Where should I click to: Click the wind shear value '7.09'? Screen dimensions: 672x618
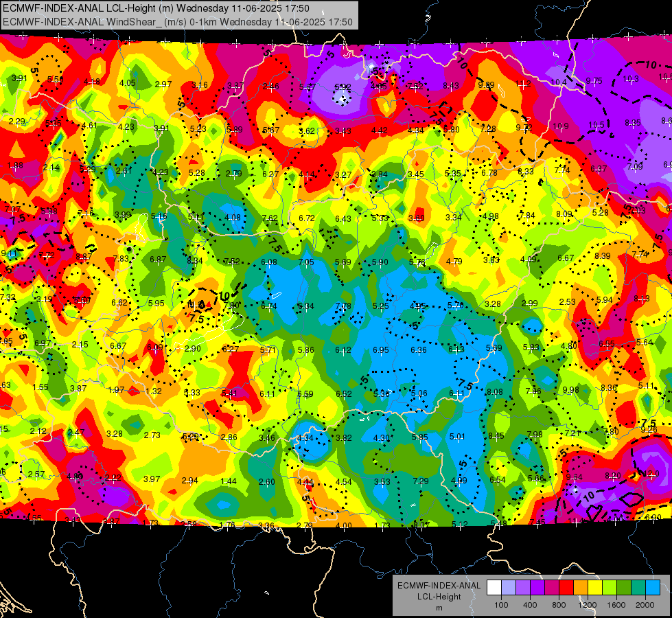635,166
